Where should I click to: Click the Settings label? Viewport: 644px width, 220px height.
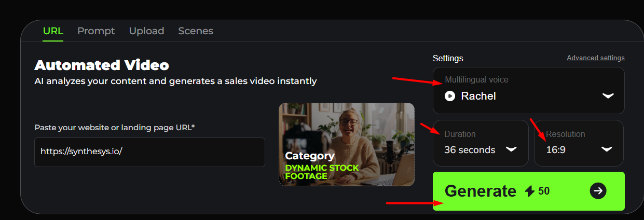tap(448, 58)
